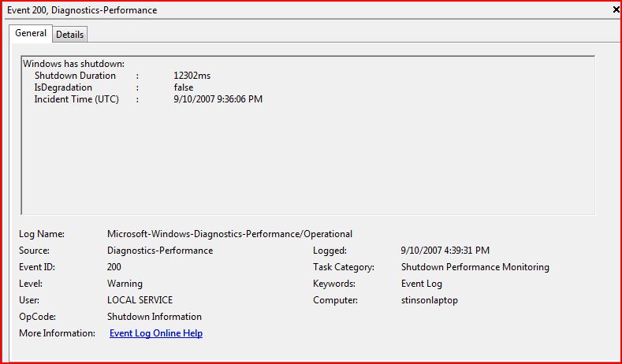Click the IsDegradation value false
Viewport: 622px width, 364px height.
[x=184, y=87]
